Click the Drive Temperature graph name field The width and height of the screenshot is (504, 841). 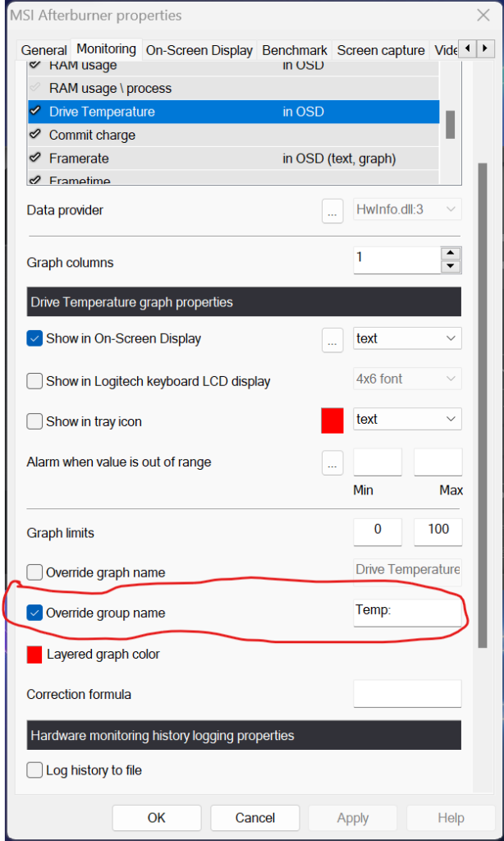[x=407, y=572]
